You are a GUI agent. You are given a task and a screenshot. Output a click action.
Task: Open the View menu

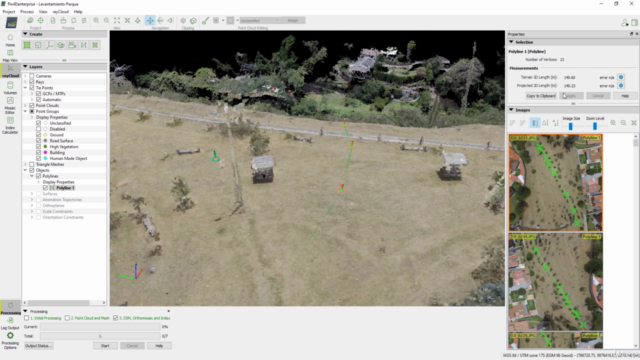click(x=43, y=12)
